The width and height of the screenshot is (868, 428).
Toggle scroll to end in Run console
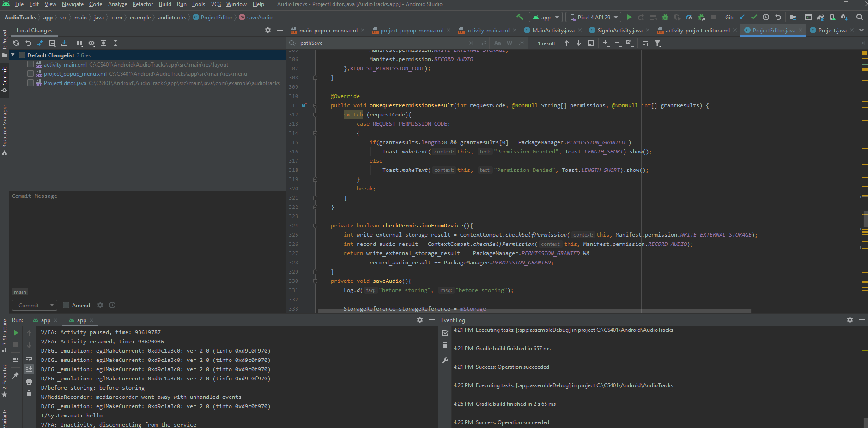[x=29, y=369]
